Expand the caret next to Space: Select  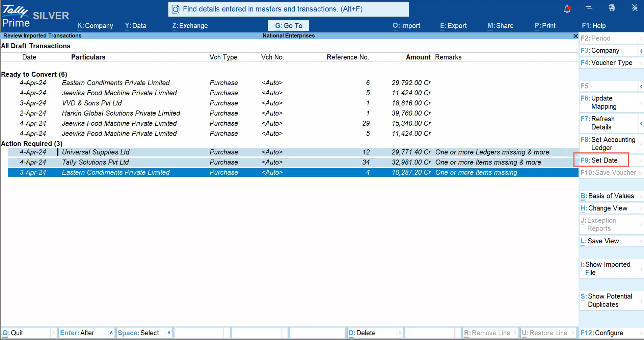(x=169, y=333)
